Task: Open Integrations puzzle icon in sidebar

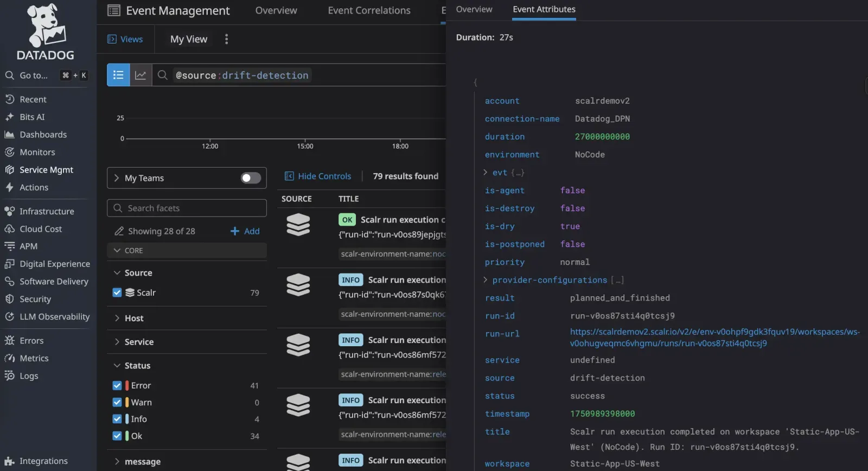Action: tap(9, 461)
